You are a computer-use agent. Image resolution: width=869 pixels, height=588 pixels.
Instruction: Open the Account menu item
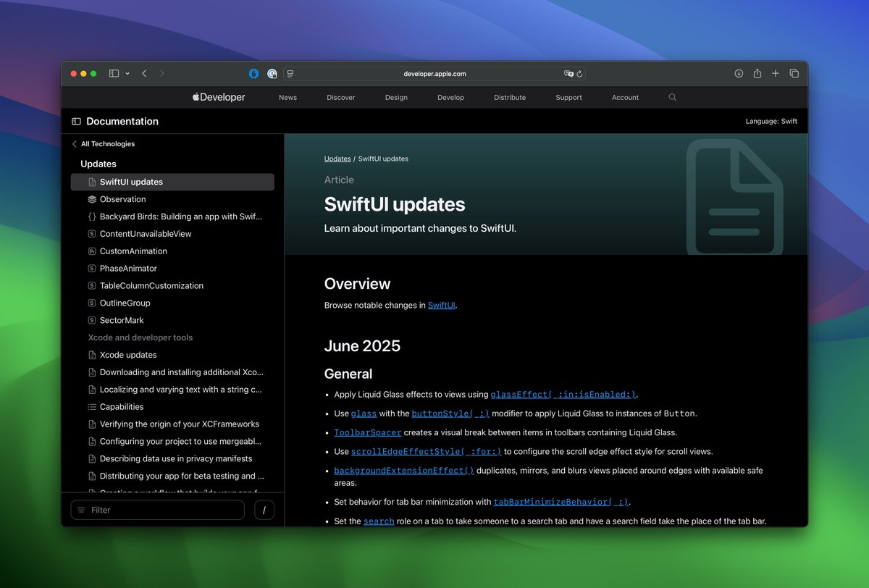pyautogui.click(x=625, y=97)
